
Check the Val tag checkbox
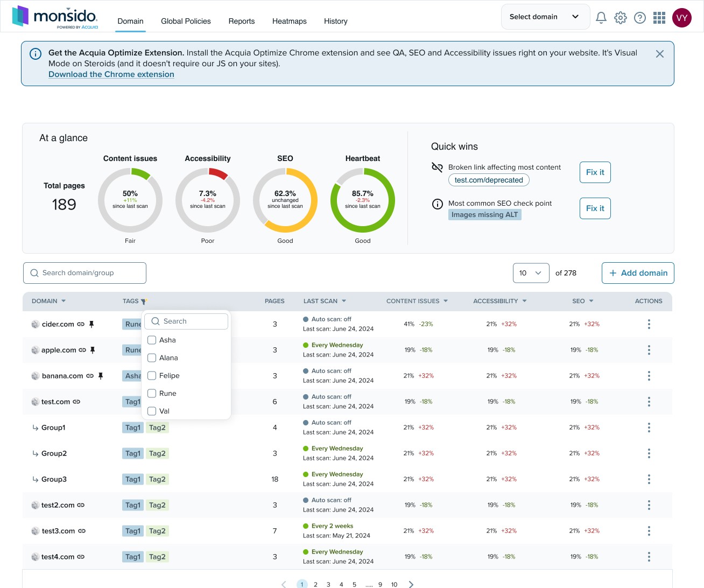152,411
